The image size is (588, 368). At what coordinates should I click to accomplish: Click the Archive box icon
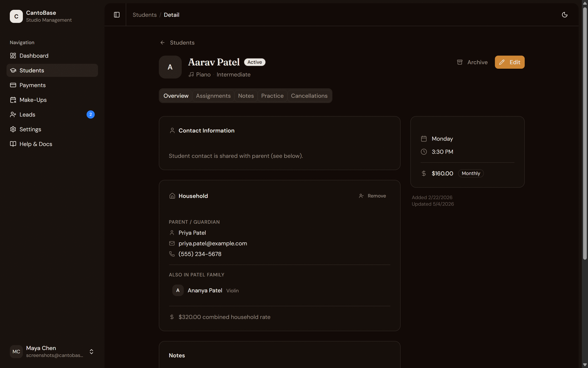(x=460, y=62)
